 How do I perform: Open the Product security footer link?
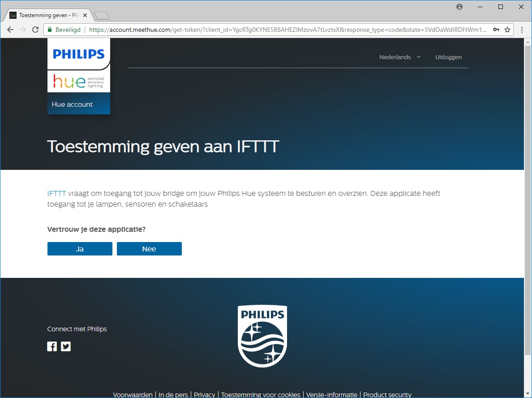387,394
